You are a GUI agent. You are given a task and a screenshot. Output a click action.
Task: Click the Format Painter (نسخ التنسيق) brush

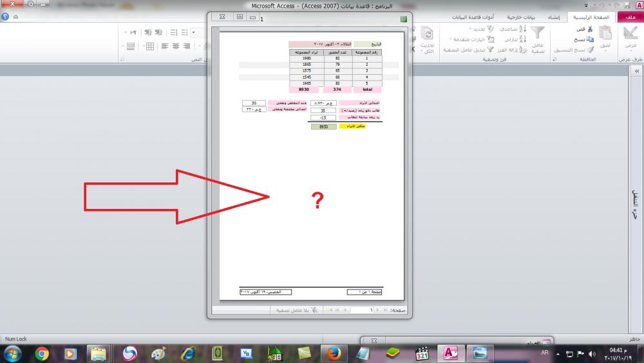590,50
